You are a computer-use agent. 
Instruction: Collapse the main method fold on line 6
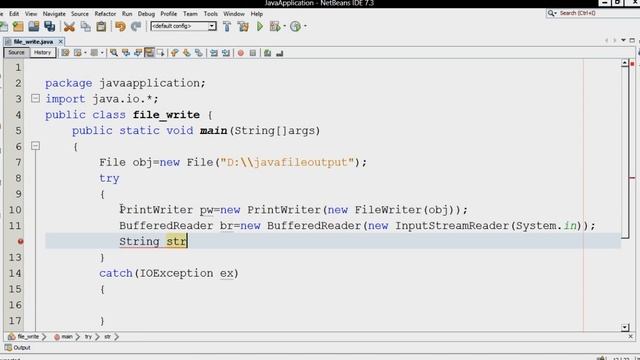coord(36,146)
